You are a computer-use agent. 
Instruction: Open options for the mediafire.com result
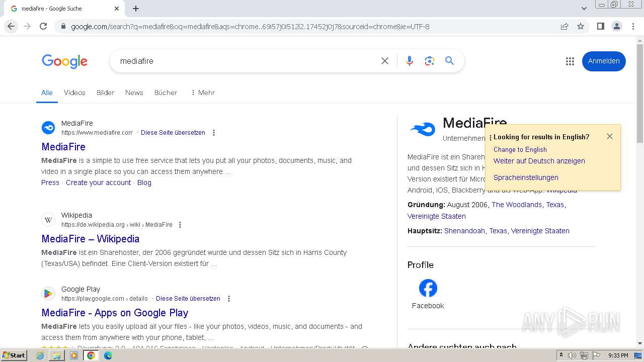[x=214, y=133]
